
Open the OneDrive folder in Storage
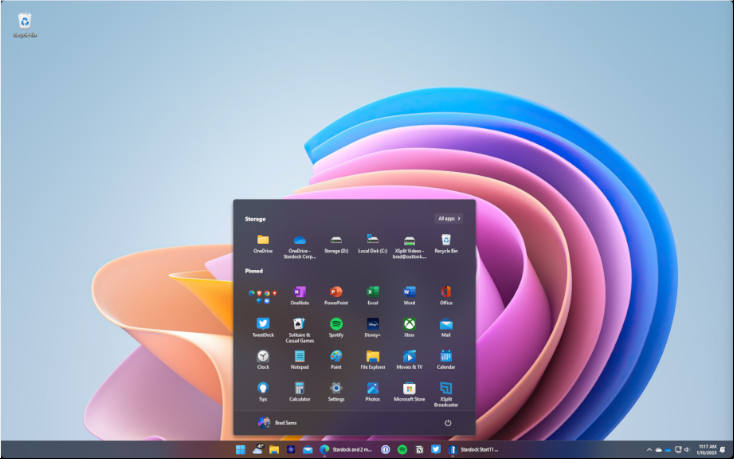[263, 244]
